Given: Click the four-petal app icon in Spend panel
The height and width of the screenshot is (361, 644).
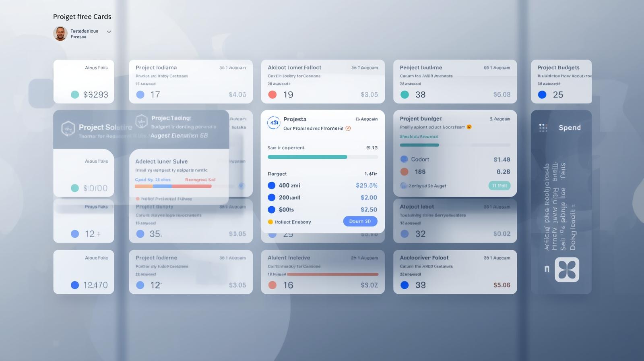Looking at the screenshot, I should pos(567,270).
